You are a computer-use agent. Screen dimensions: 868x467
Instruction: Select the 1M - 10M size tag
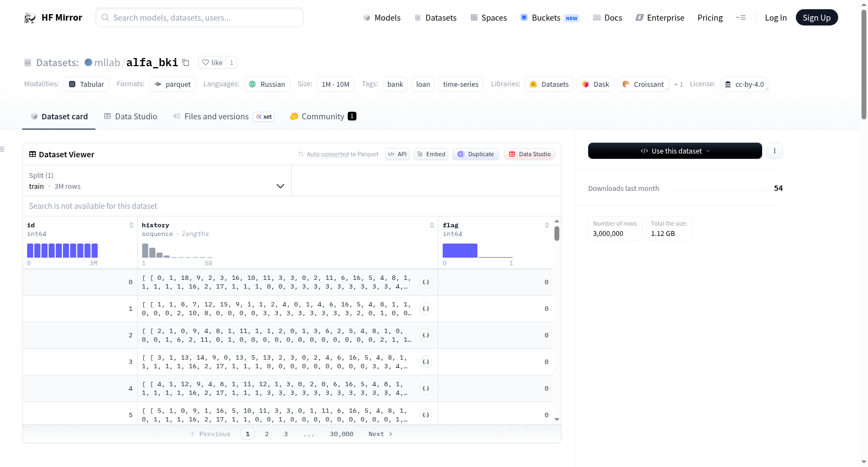pos(335,84)
